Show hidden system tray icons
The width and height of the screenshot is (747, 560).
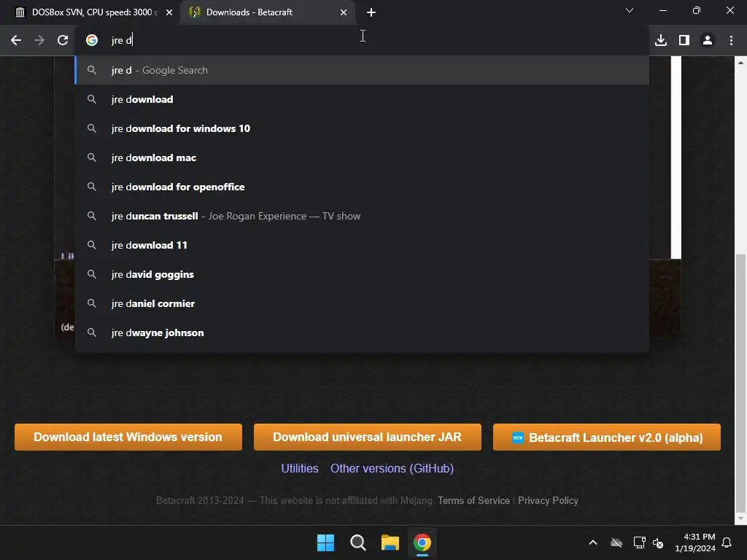tap(593, 542)
